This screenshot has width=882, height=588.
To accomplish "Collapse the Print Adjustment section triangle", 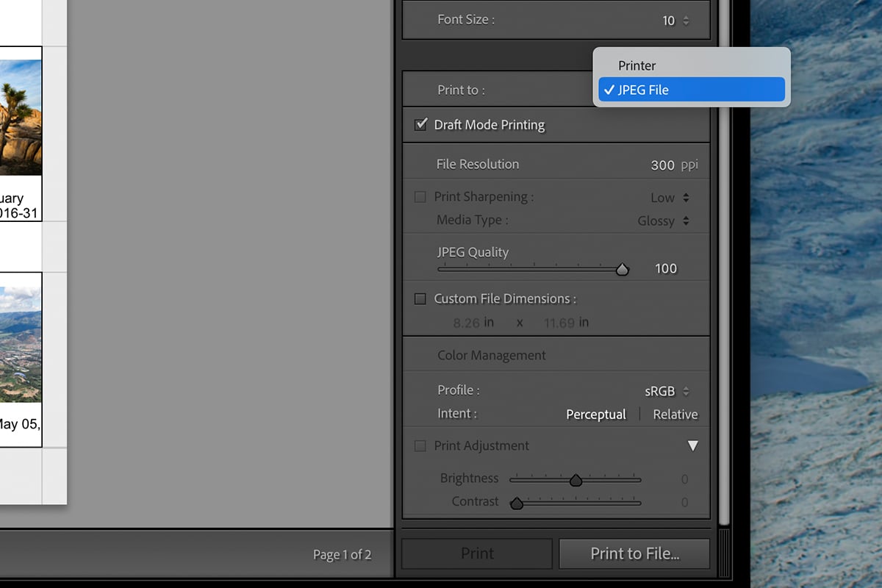I will pyautogui.click(x=693, y=445).
